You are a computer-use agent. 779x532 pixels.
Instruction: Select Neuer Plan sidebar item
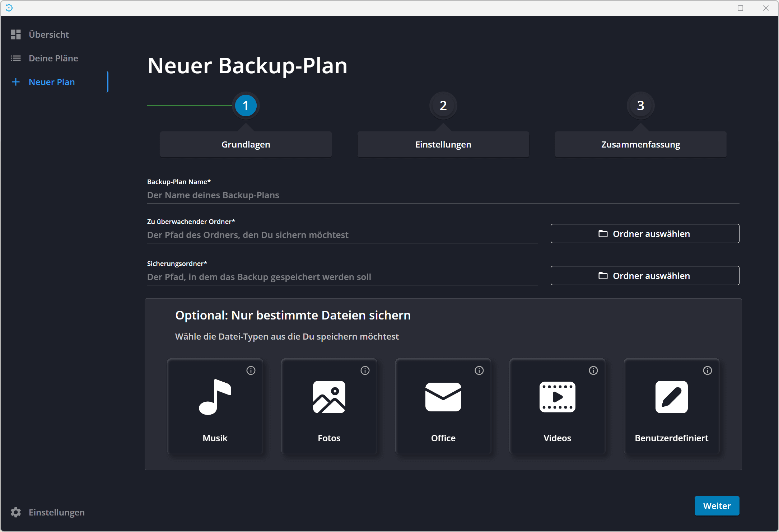click(52, 82)
